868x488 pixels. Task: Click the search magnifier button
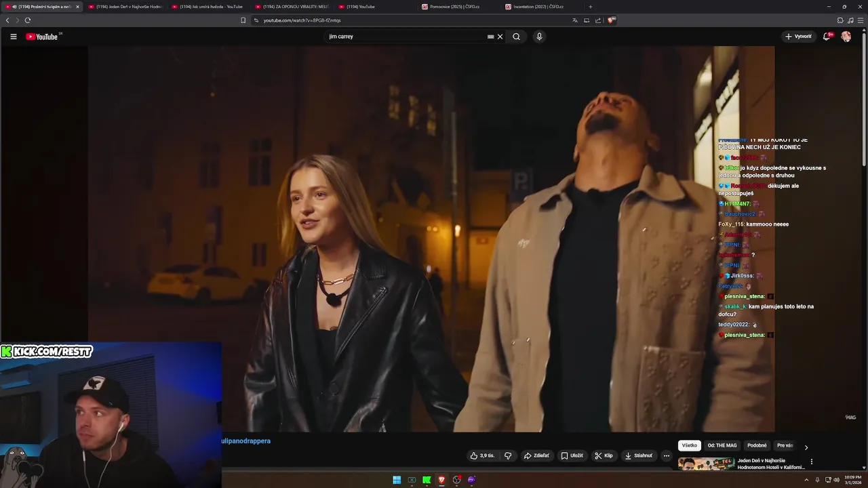517,37
